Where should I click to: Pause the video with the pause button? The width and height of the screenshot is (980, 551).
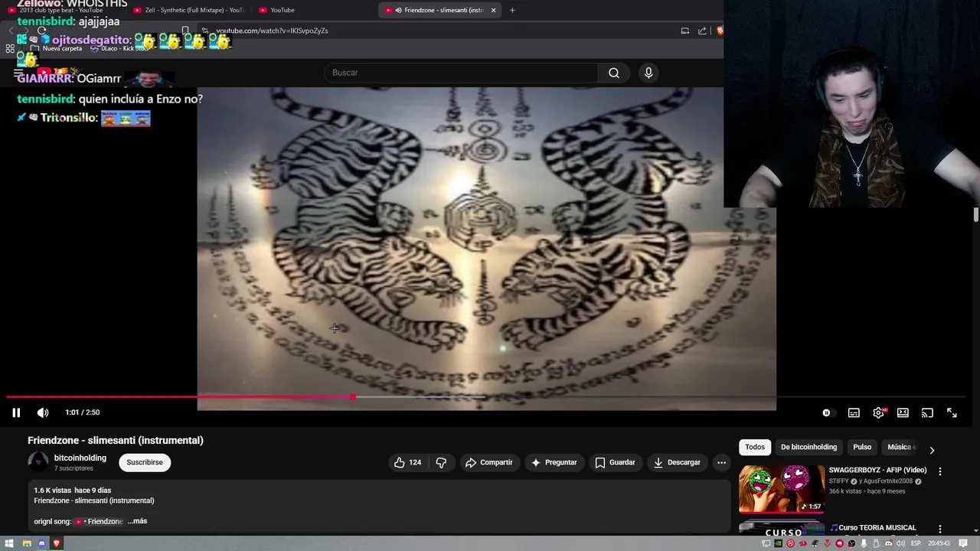pos(16,412)
